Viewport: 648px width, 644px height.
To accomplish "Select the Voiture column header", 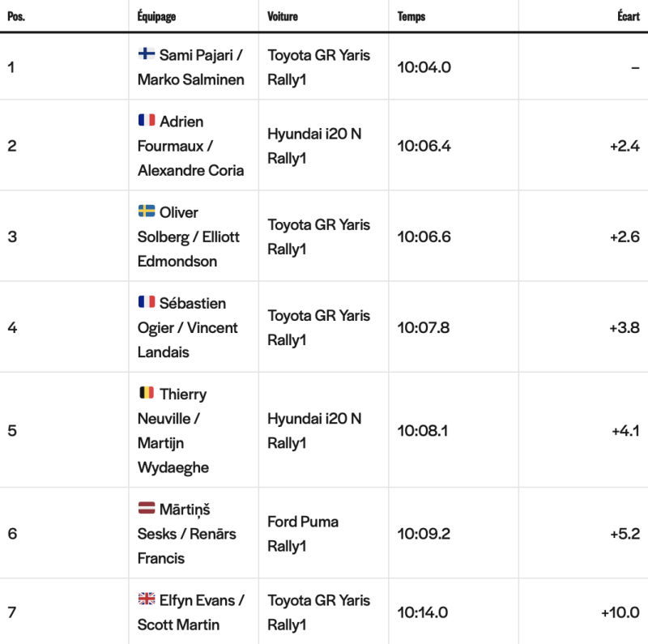I will coord(283,16).
